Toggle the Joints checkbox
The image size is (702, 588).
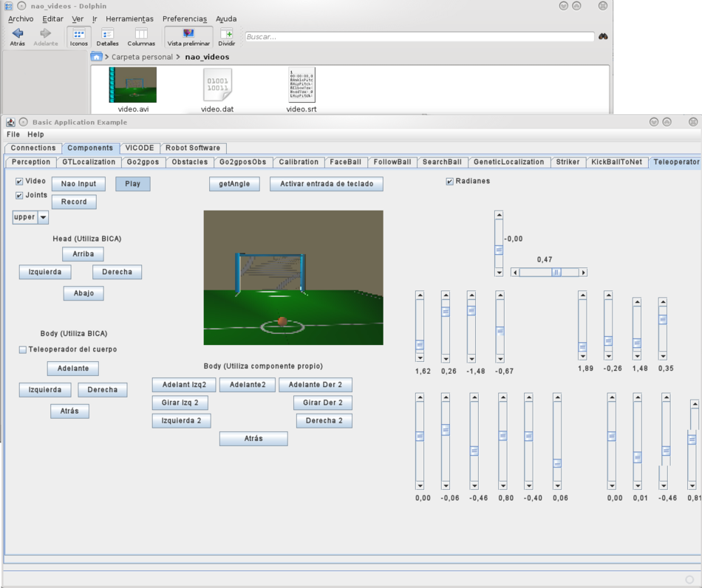(x=19, y=196)
